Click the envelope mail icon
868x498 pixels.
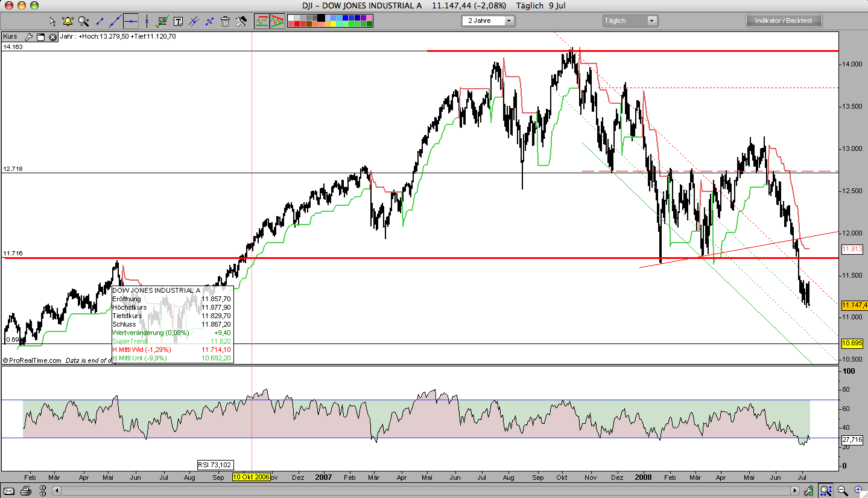[10, 490]
